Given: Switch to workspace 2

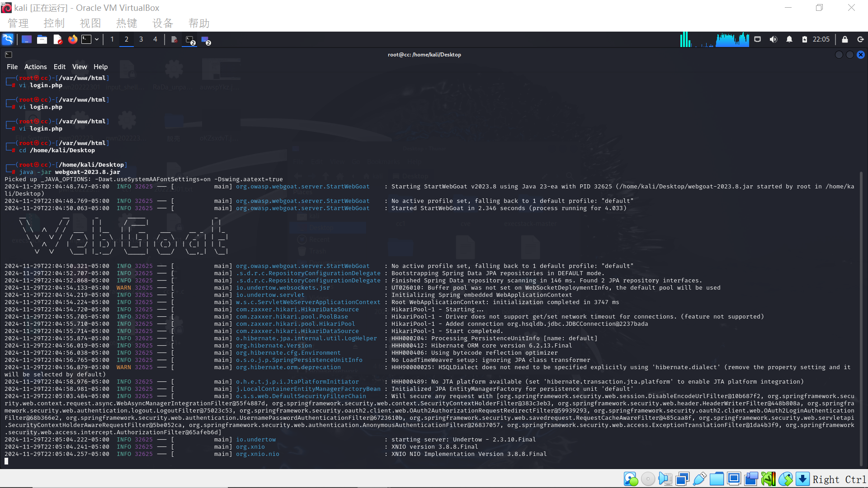Looking at the screenshot, I should pos(127,39).
